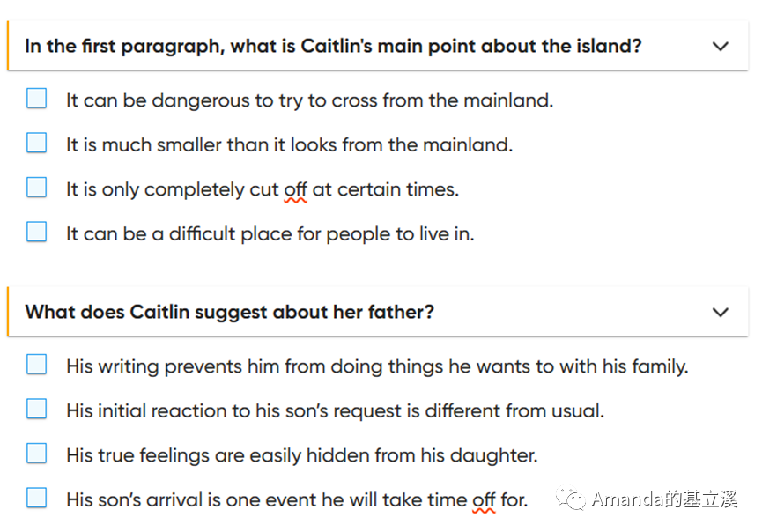Click the WeChat logo icon in watermark
Screen dimensions: 762x532
(x=571, y=499)
